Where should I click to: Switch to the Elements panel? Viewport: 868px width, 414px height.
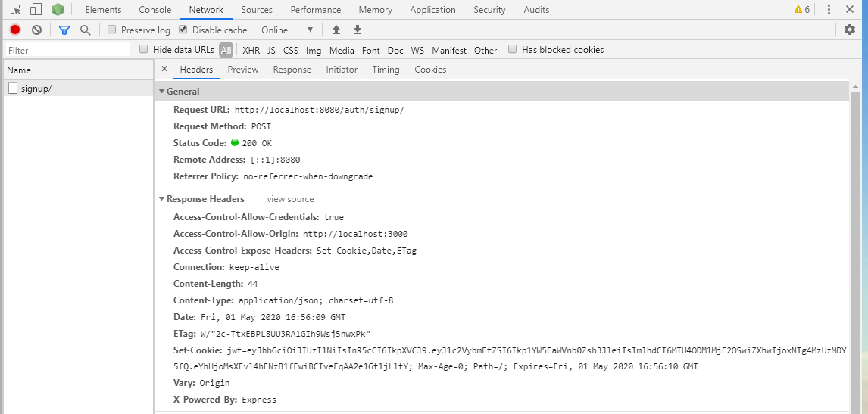[x=103, y=9]
